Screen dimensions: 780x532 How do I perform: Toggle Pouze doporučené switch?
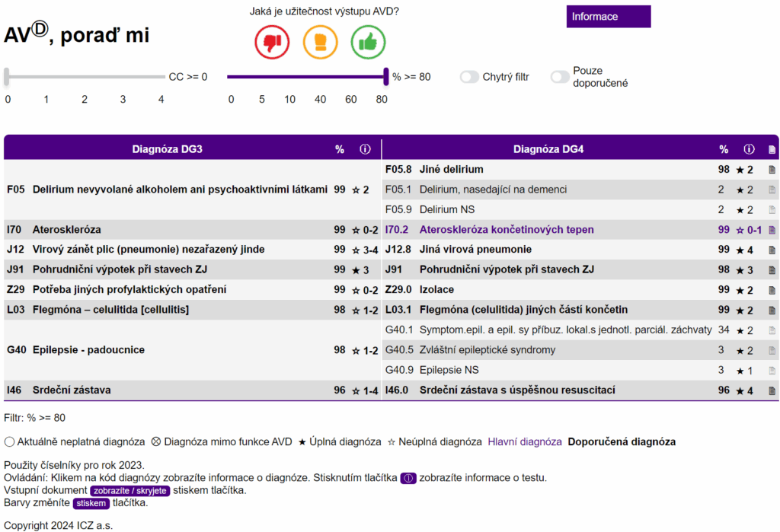[560, 77]
